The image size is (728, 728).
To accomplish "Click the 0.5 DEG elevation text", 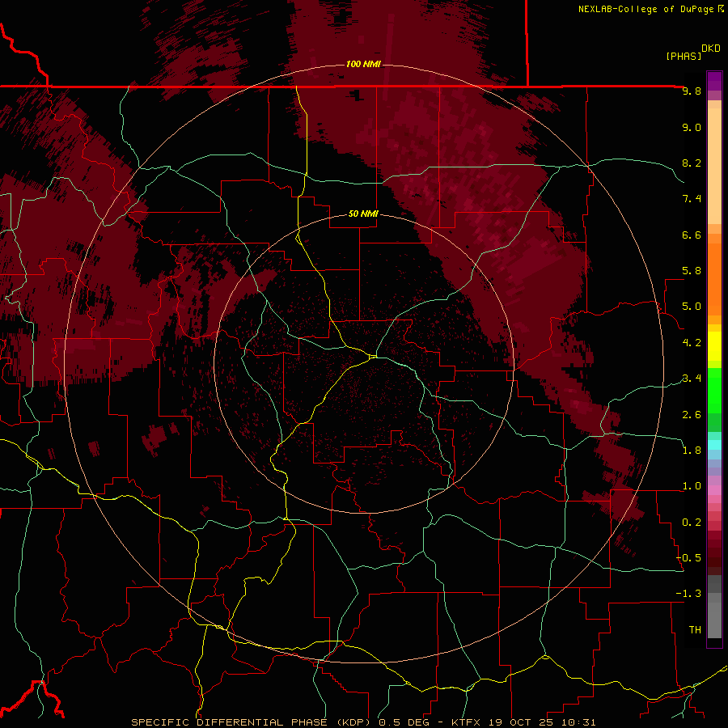I will point(404,722).
